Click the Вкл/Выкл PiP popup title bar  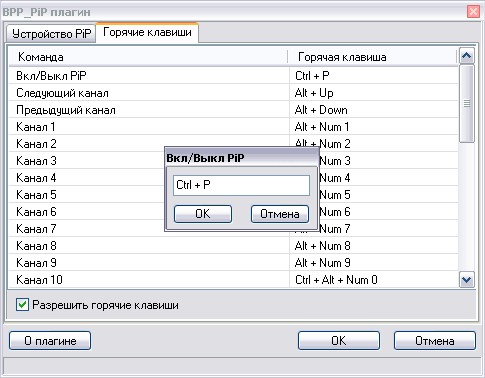point(242,158)
